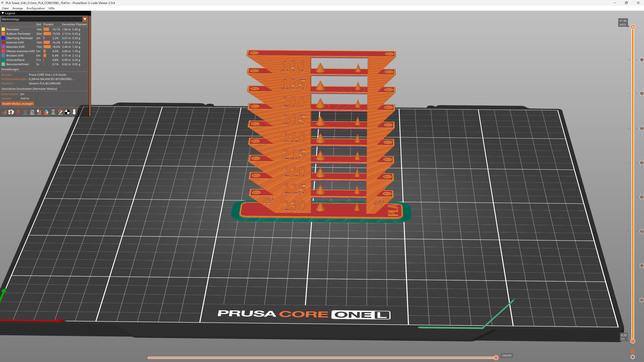
Task: Toggle Überhang Perimeter visibility in legend
Action: tap(44, 38)
